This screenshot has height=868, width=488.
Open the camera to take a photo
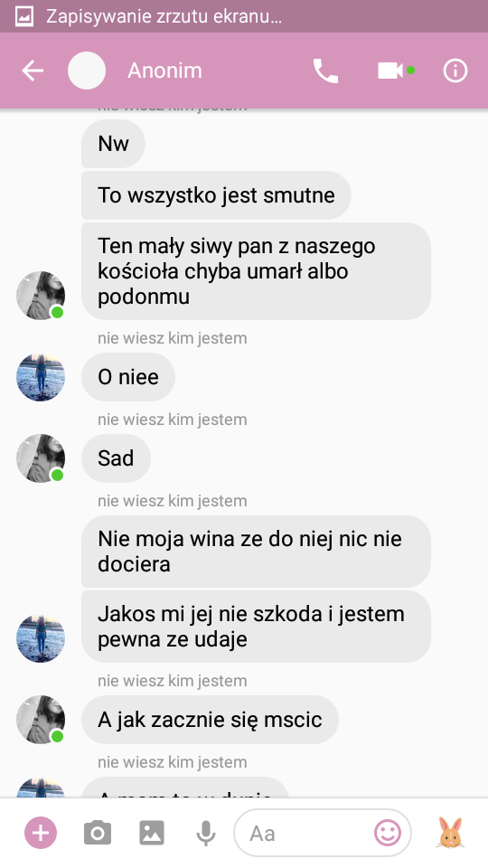(x=98, y=833)
